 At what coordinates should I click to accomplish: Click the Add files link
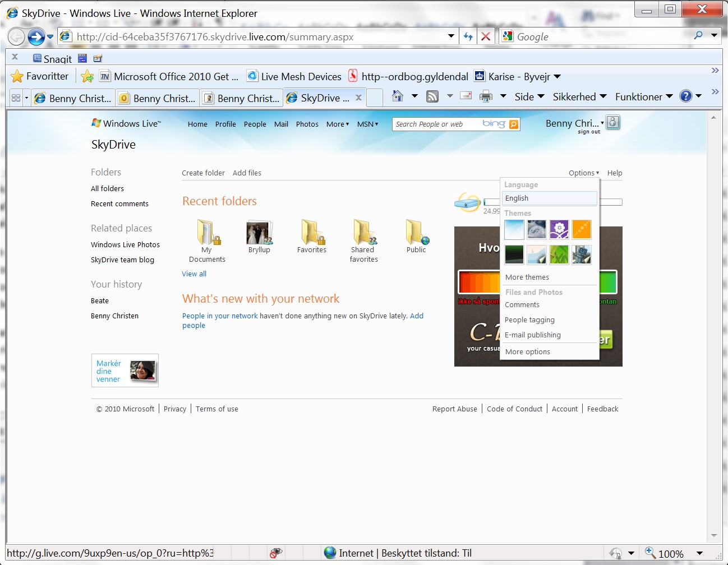click(247, 173)
